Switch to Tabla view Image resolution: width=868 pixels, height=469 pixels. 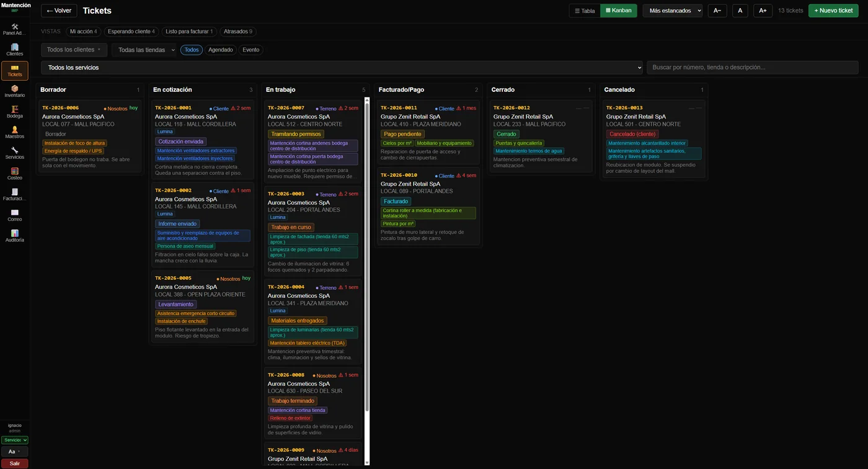click(585, 11)
